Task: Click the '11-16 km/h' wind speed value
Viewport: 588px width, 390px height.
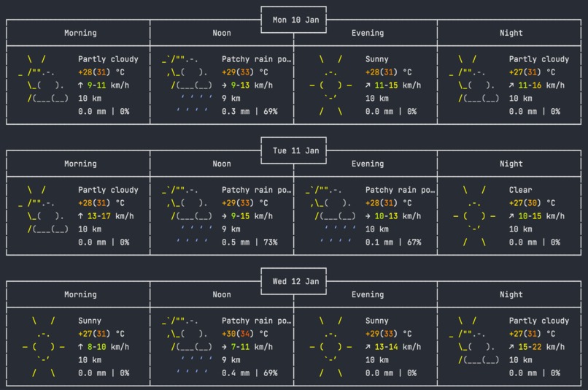Action: pos(541,85)
